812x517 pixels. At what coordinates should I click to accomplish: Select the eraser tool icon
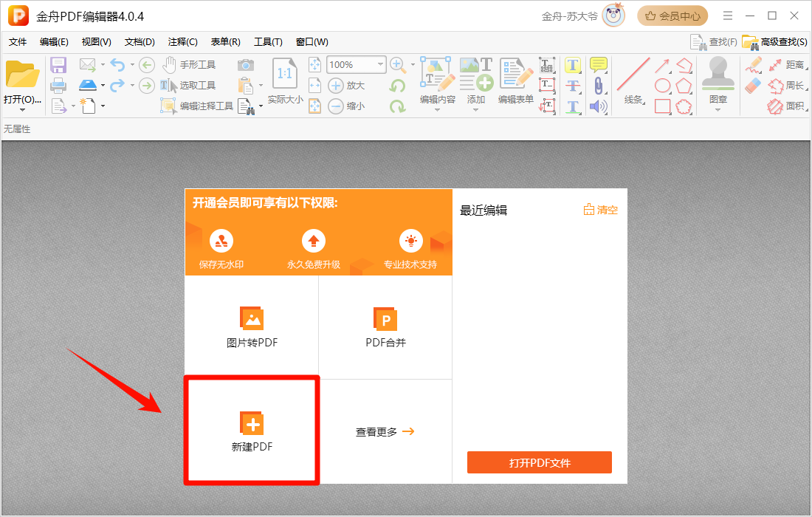pos(753,86)
